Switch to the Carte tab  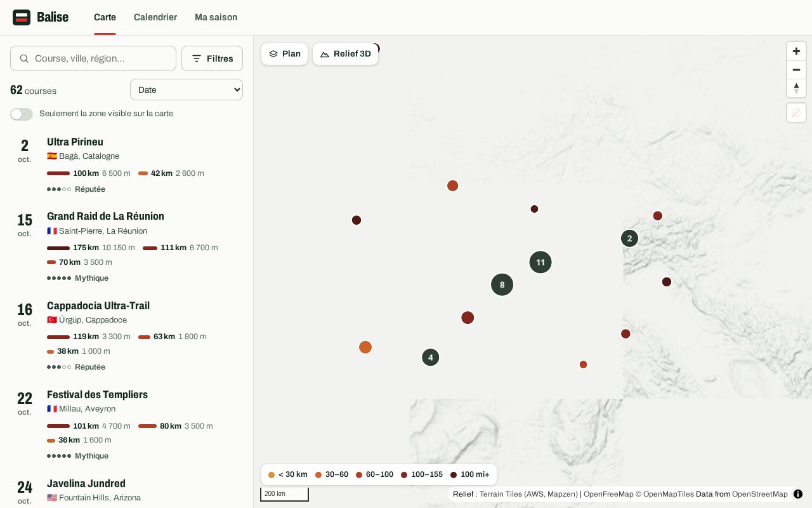[x=105, y=17]
